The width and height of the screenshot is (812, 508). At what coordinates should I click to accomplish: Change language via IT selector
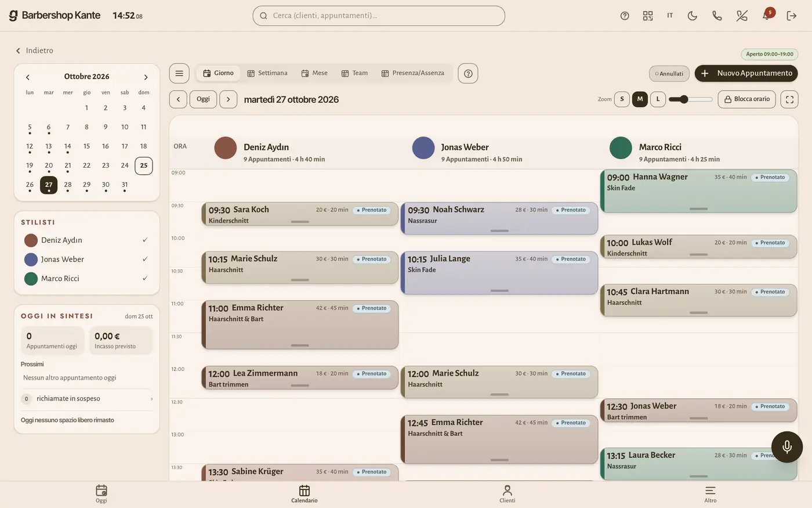pos(670,16)
